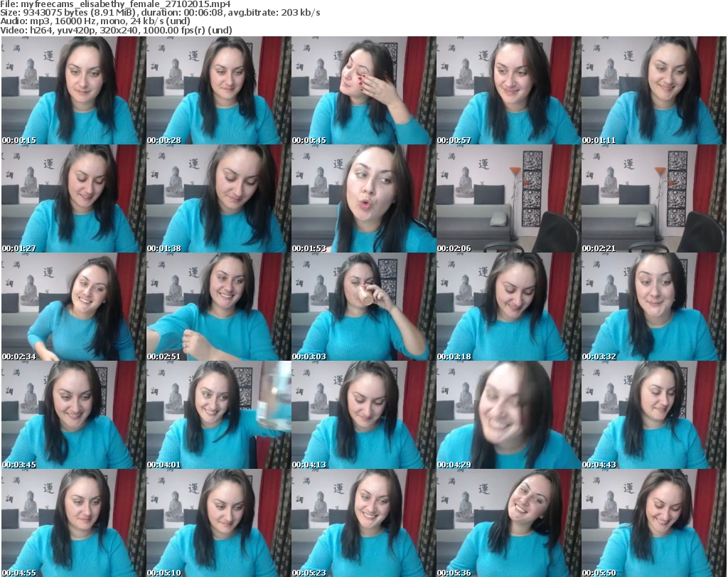728x577 pixels.
Task: Pick the thumbnail at 00:00:57
Action: coord(508,90)
